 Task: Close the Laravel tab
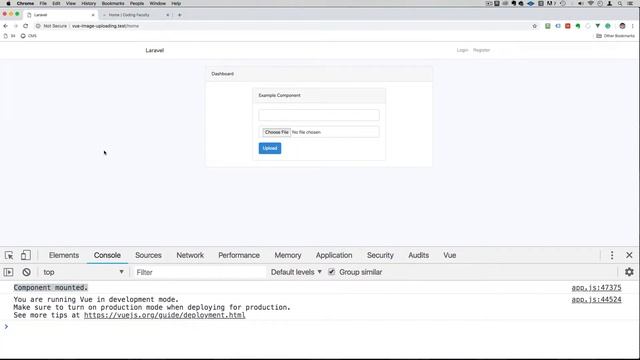[x=93, y=15]
